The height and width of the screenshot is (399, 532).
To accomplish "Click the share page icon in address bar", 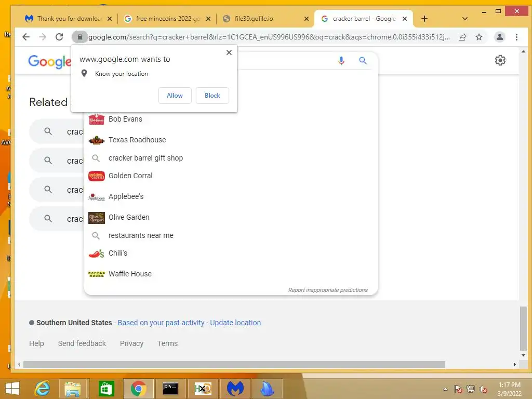I will 462,37.
